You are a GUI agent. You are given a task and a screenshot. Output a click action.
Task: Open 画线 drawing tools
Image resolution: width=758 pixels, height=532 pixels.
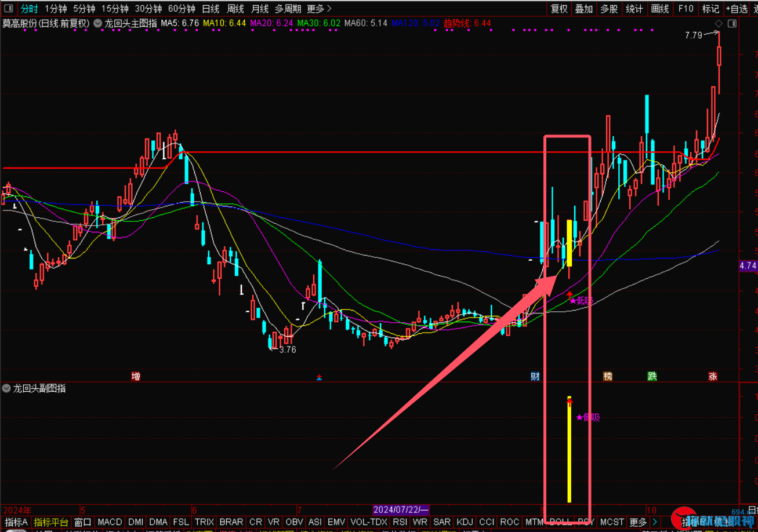tap(660, 9)
